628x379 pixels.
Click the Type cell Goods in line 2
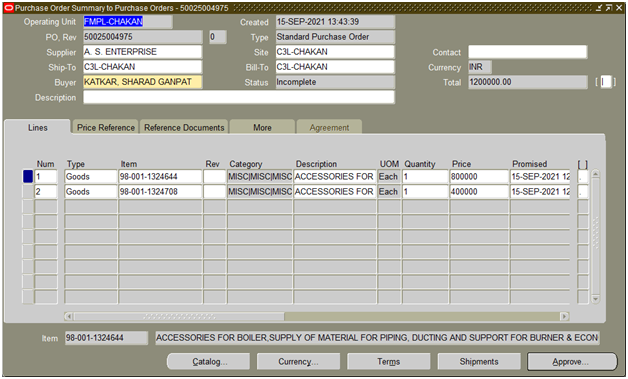91,192
